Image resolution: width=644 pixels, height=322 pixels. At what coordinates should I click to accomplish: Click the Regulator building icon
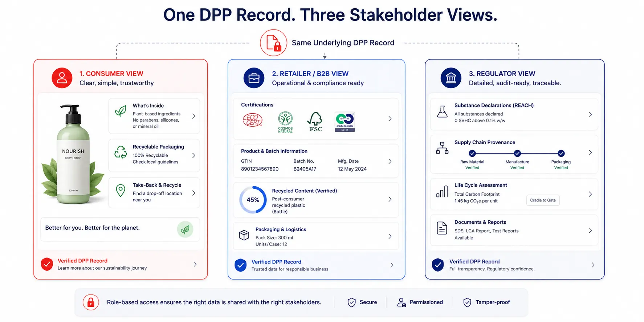click(x=451, y=78)
